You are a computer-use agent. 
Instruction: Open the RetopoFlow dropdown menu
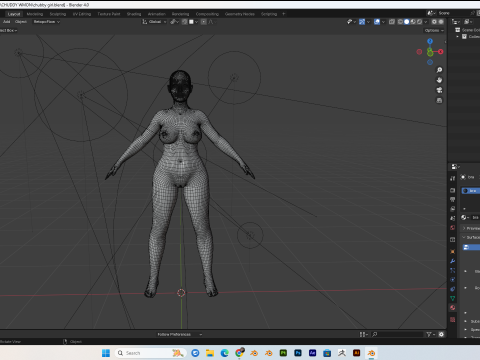[x=47, y=22]
